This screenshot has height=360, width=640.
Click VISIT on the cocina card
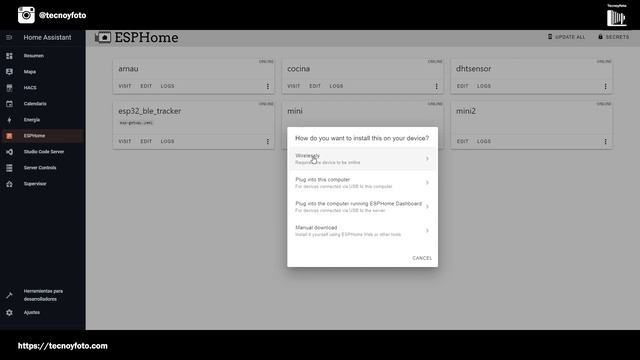pos(293,86)
